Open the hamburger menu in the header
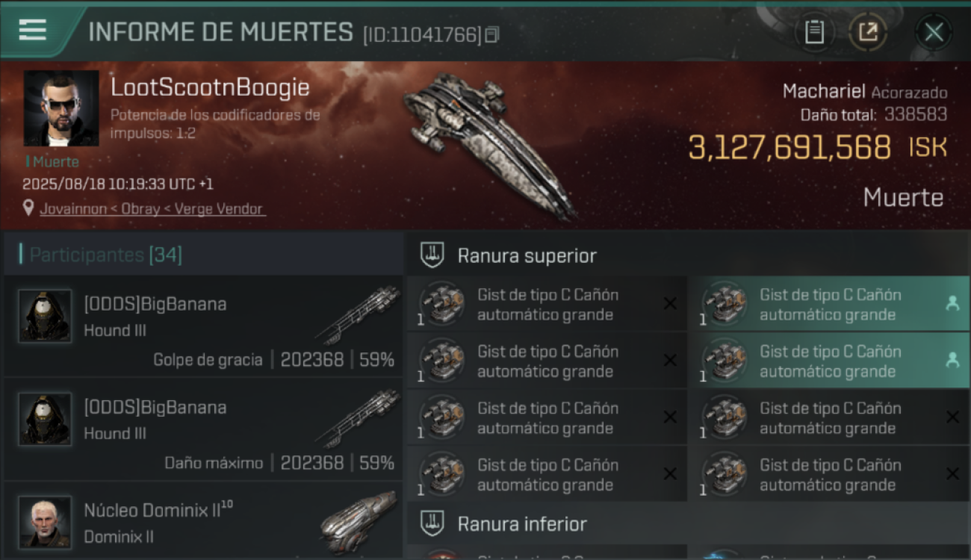This screenshot has width=971, height=560. pyautogui.click(x=33, y=31)
